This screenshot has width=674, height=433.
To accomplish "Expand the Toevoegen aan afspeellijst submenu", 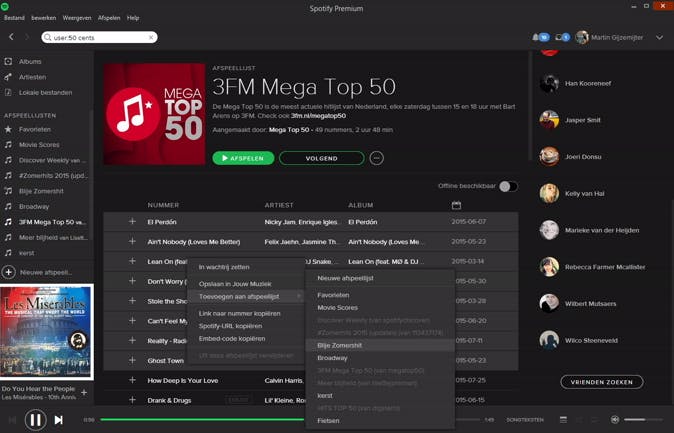I will click(245, 296).
